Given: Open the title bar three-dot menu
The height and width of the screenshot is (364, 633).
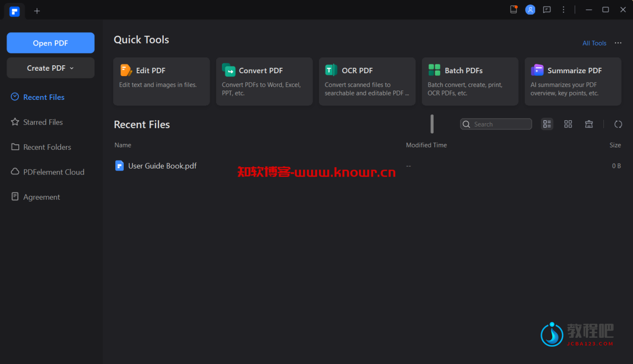Looking at the screenshot, I should 563,9.
